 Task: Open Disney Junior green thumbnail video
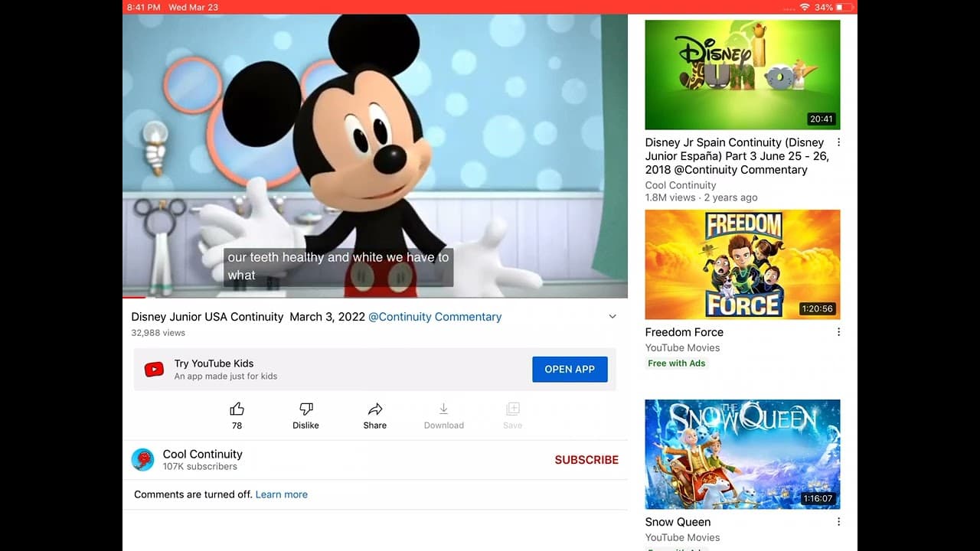click(x=743, y=75)
